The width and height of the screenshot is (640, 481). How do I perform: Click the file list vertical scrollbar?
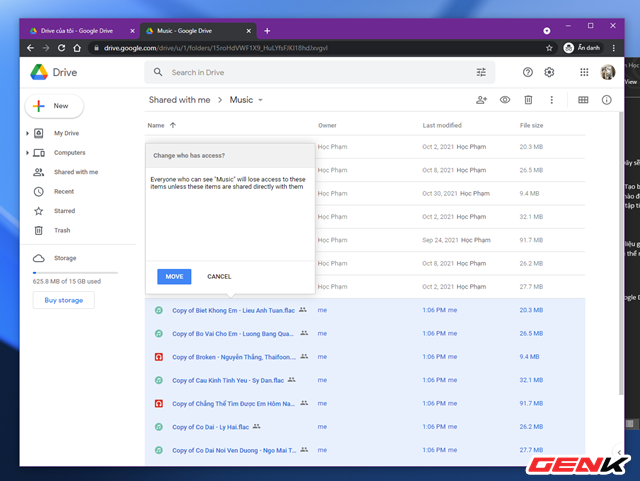(x=621, y=253)
